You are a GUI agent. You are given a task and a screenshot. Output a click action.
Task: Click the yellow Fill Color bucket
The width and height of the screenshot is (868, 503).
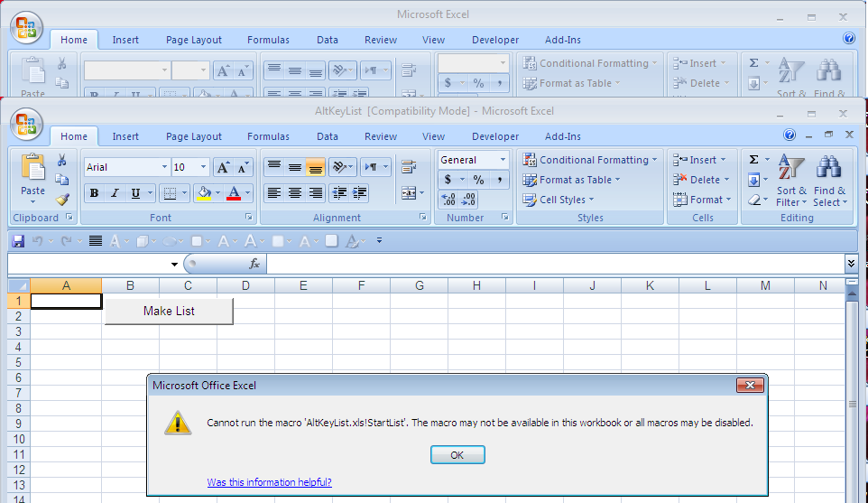tap(204, 192)
